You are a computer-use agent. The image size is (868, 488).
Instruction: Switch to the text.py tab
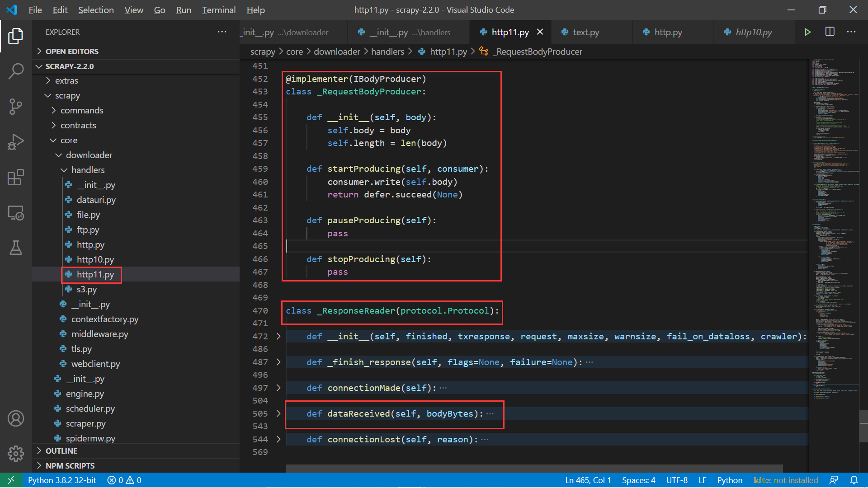592,32
